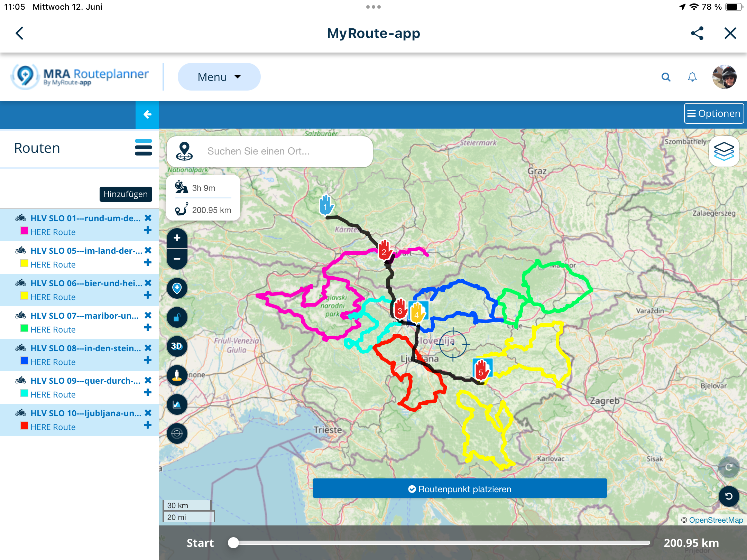The width and height of the screenshot is (747, 560).
Task: Focus the 'Suchen Sie einen Ort' field
Action: click(270, 151)
